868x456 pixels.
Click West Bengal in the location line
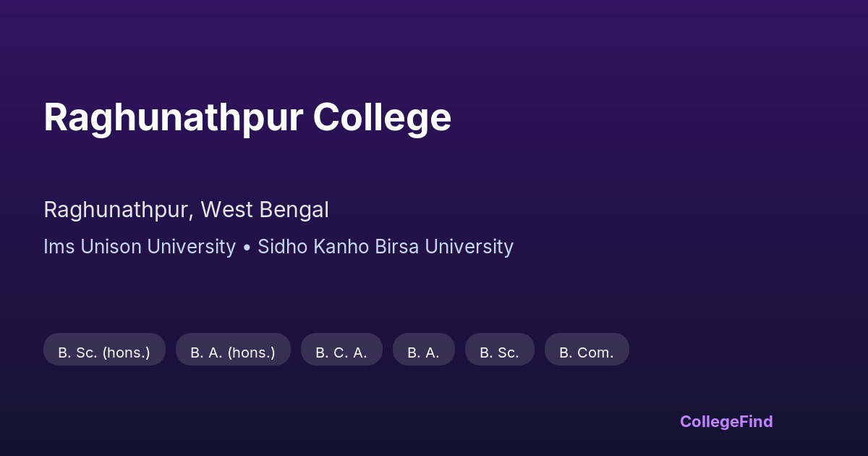[265, 210]
